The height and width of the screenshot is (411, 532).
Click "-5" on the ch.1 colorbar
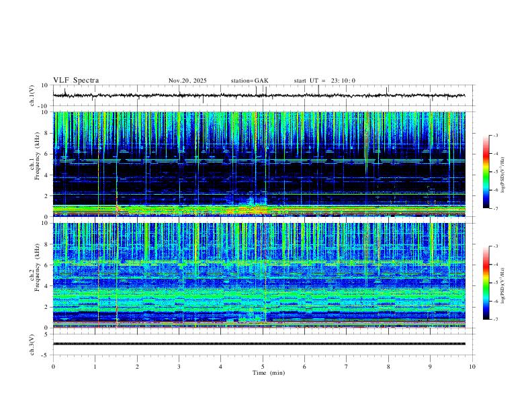[495, 172]
